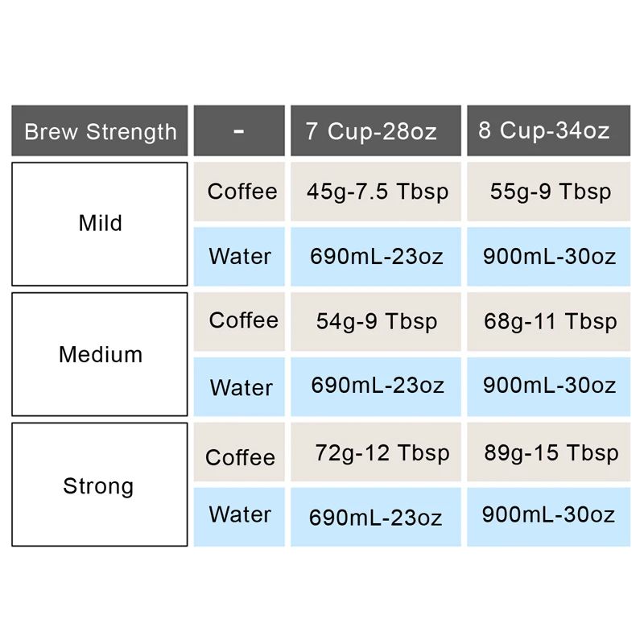This screenshot has width=644, height=644.
Task: Select the Strong strength row label
Action: [99, 485]
